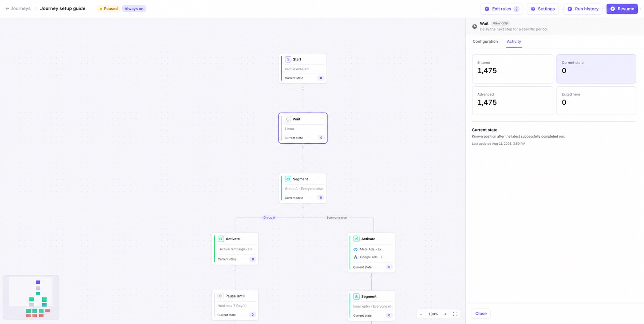Click the 'Profile entered' text on the Start node
Image resolution: width=644 pixels, height=324 pixels.
(x=297, y=69)
